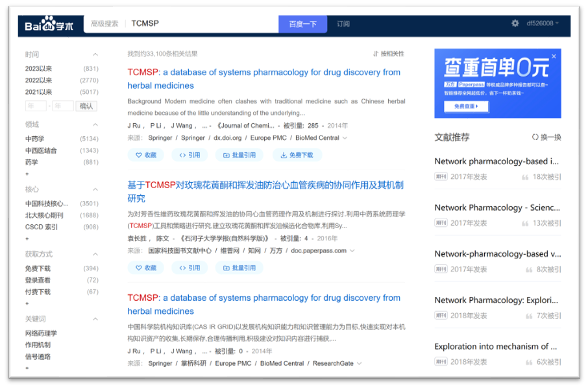Image resolution: width=588 pixels, height=387 pixels.
Task: Click the start year input field
Action: [x=36, y=106]
